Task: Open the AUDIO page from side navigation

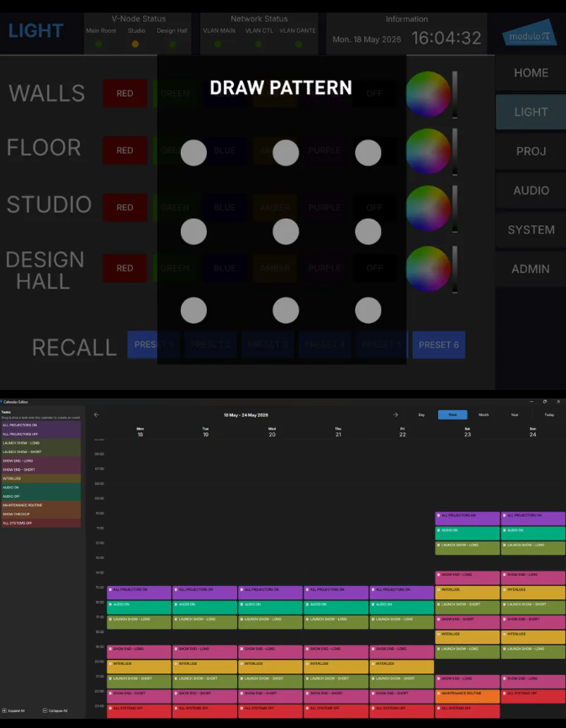Action: [x=531, y=190]
